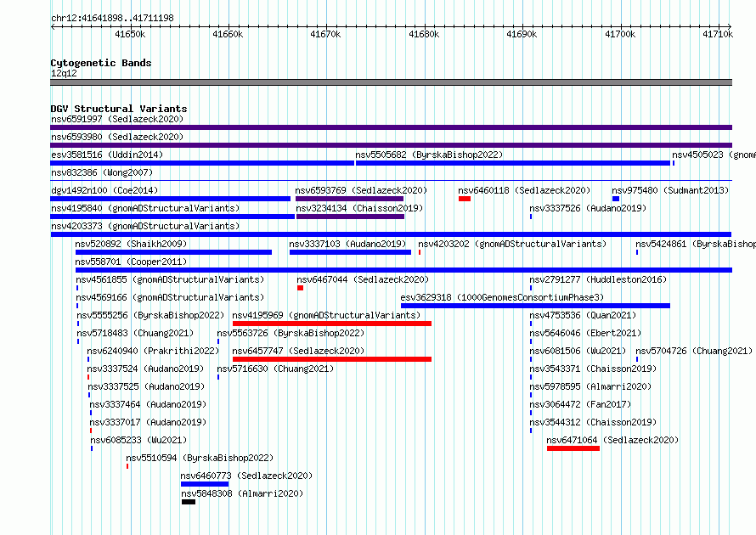Click blue bar under nsv3337103 (Audano2019)

[351, 252]
